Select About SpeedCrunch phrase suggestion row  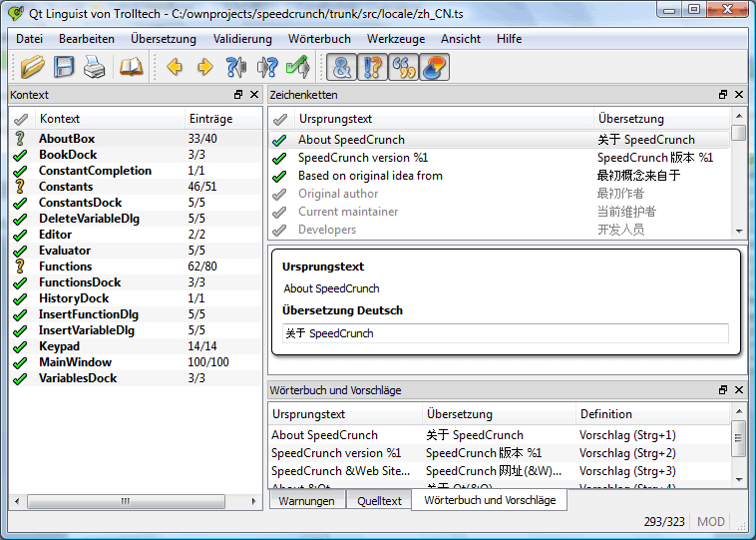499,435
